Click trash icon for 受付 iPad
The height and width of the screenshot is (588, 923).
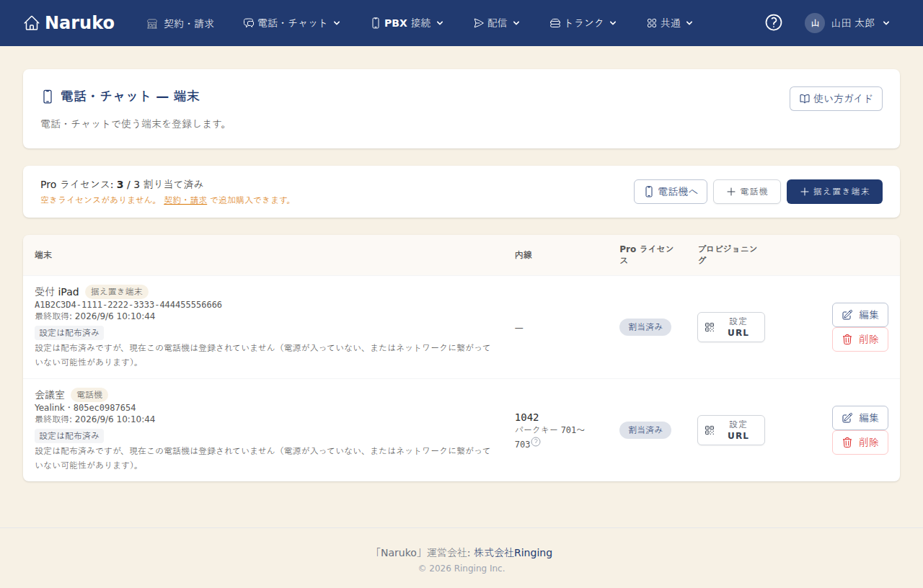[x=847, y=339]
